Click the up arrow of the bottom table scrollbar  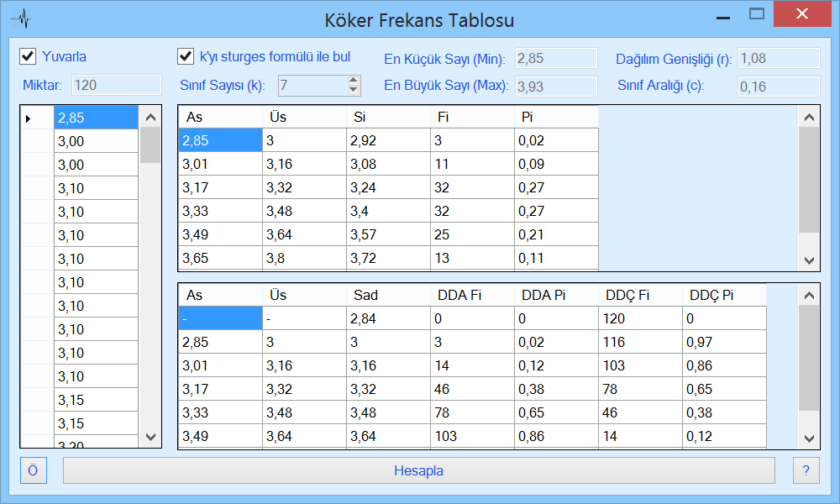pos(809,294)
